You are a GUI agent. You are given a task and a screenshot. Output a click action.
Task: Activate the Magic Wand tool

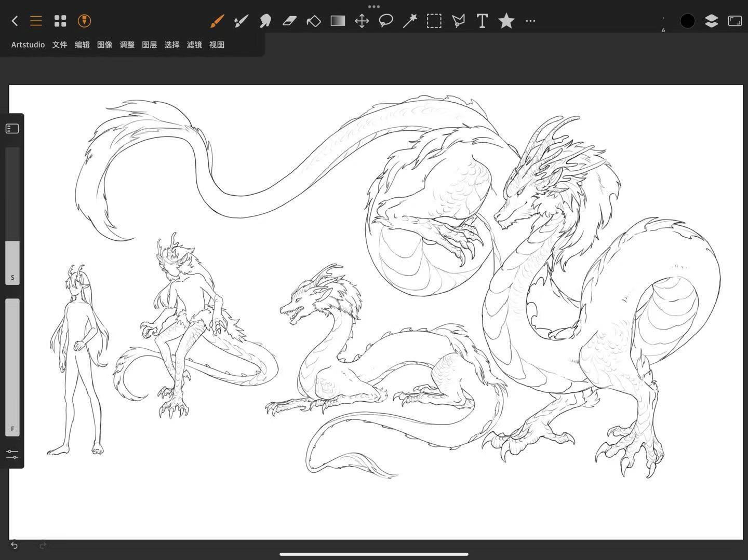[x=410, y=21]
